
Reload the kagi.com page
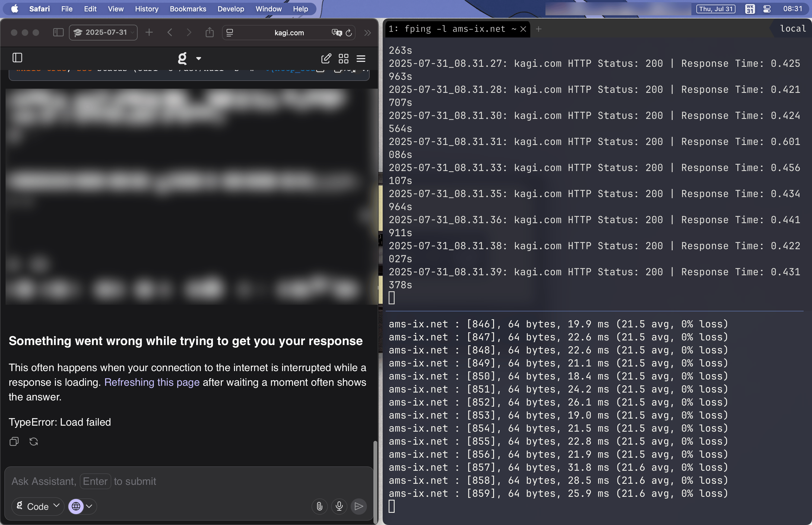click(348, 33)
